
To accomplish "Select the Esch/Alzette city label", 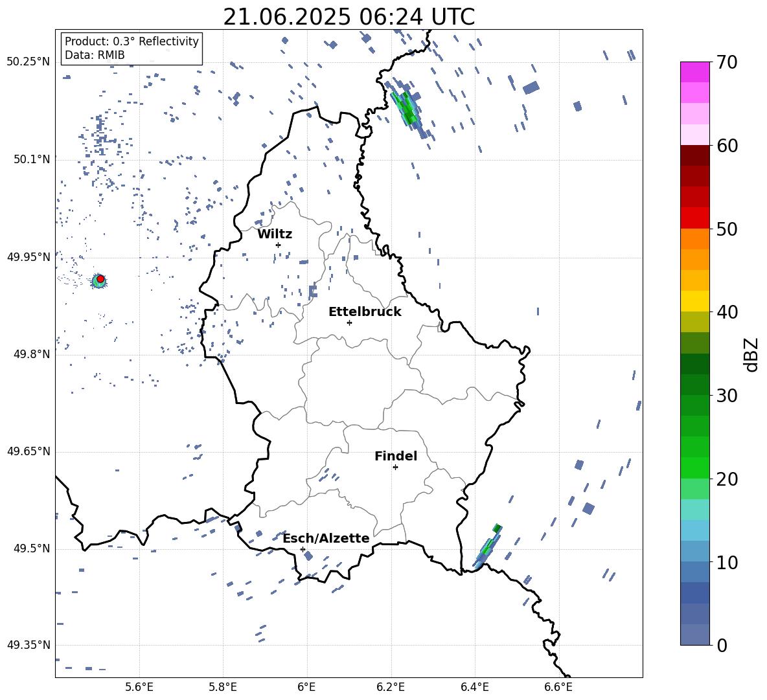I will pyautogui.click(x=326, y=538).
